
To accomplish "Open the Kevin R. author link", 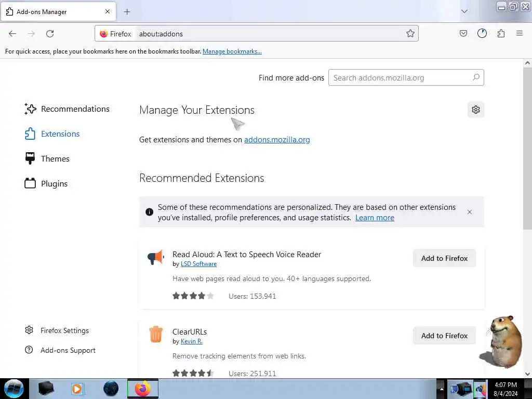I will point(191,341).
